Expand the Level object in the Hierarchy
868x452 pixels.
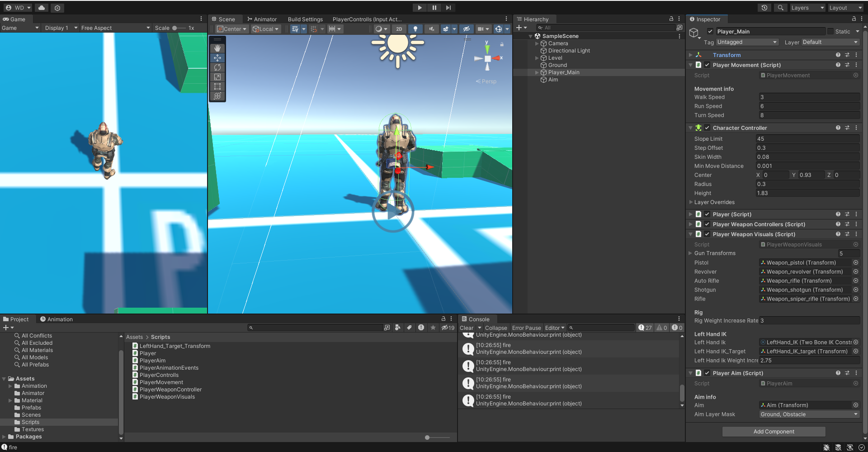point(537,58)
